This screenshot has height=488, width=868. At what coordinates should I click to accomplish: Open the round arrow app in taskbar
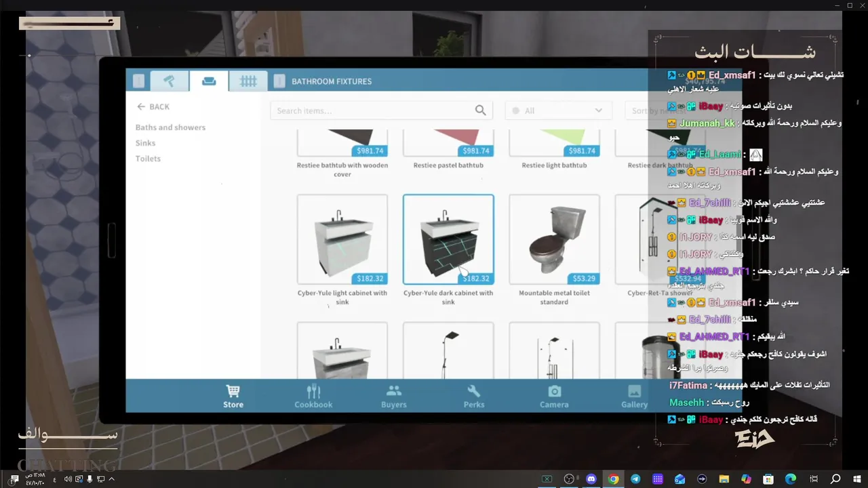click(x=702, y=479)
